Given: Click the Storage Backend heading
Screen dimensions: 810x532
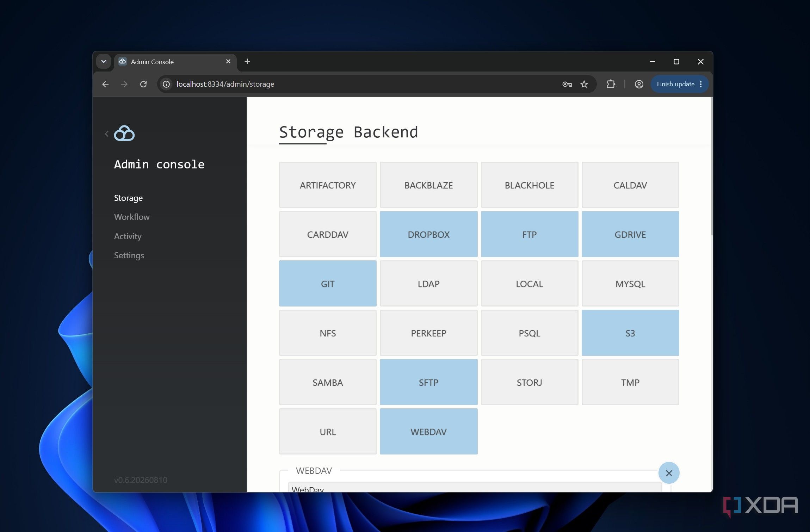Looking at the screenshot, I should pos(348,132).
